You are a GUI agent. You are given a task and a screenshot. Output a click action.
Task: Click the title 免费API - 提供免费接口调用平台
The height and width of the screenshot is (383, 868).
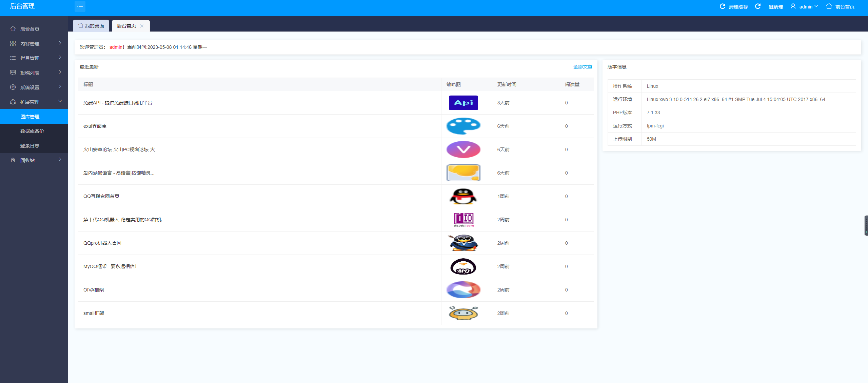click(x=118, y=103)
